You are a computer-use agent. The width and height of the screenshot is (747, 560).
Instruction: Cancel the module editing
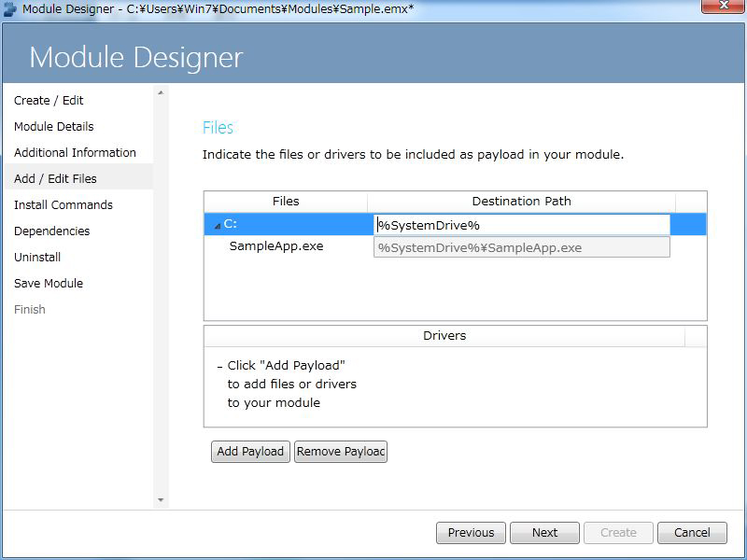(x=692, y=533)
